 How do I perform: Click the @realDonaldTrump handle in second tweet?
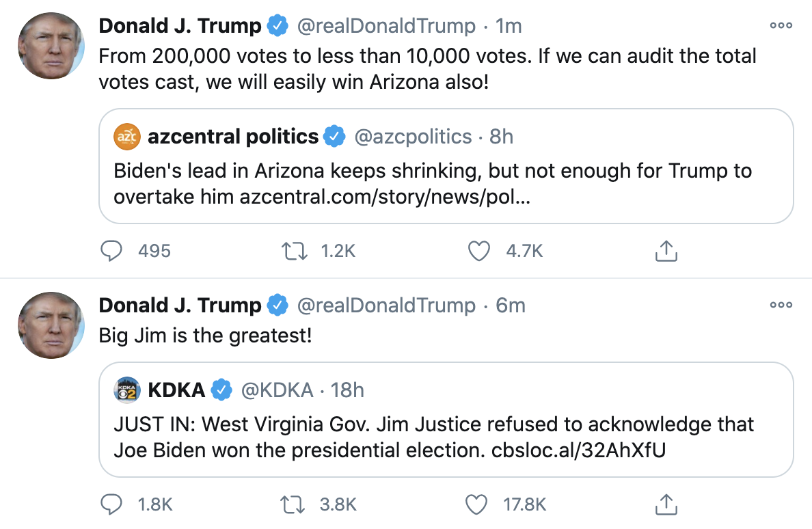pyautogui.click(x=385, y=306)
